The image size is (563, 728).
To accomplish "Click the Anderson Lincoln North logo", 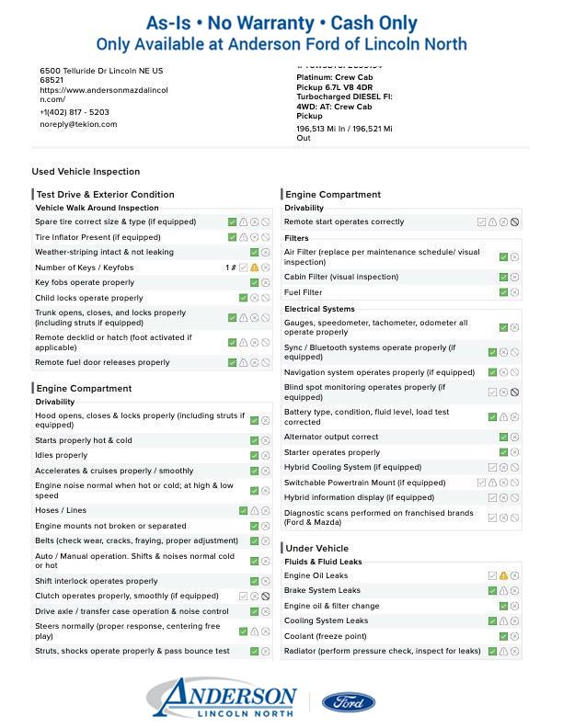I will [x=222, y=700].
